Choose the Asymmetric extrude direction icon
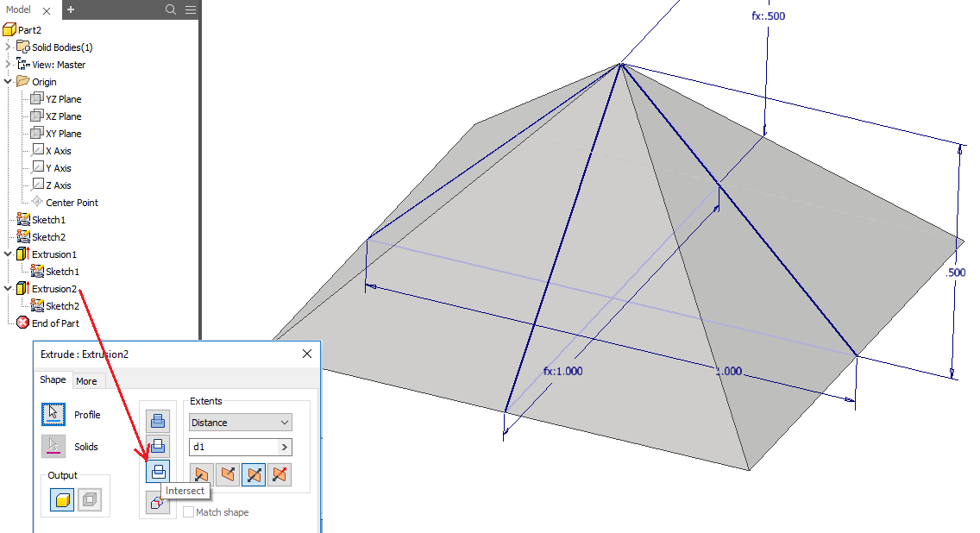The width and height of the screenshot is (980, 533). coord(280,475)
